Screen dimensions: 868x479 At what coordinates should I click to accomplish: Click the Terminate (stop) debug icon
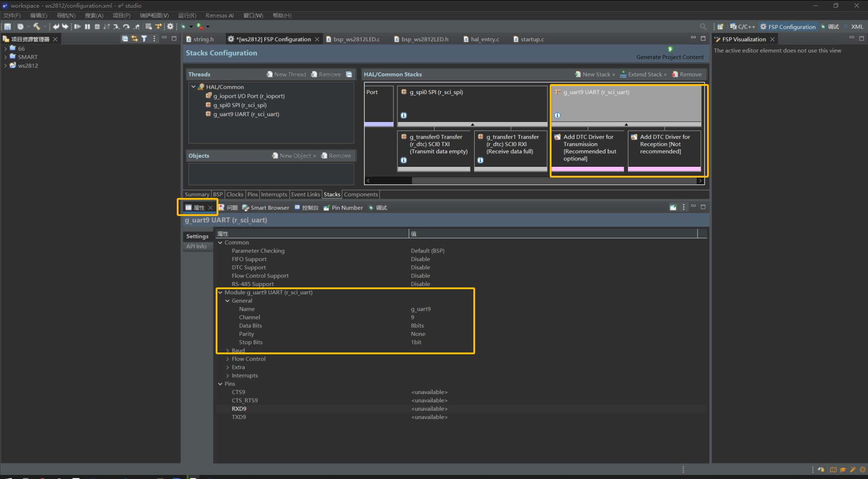[x=97, y=27]
